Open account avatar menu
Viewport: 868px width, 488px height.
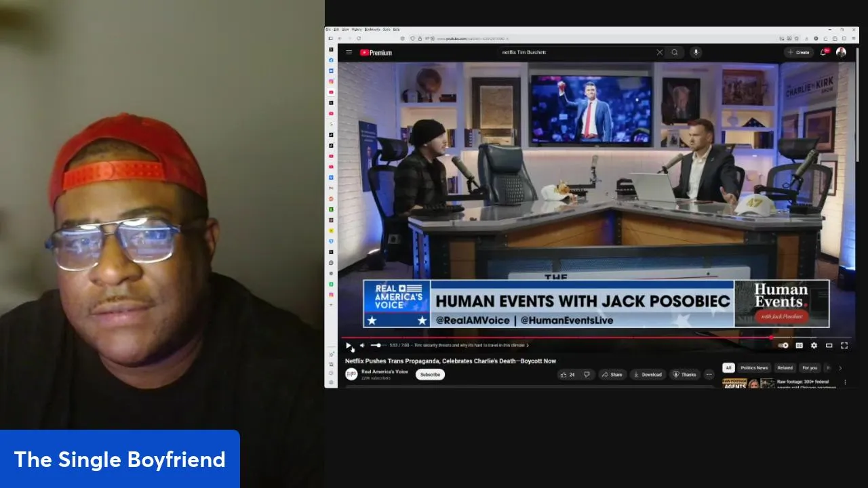[x=841, y=52]
